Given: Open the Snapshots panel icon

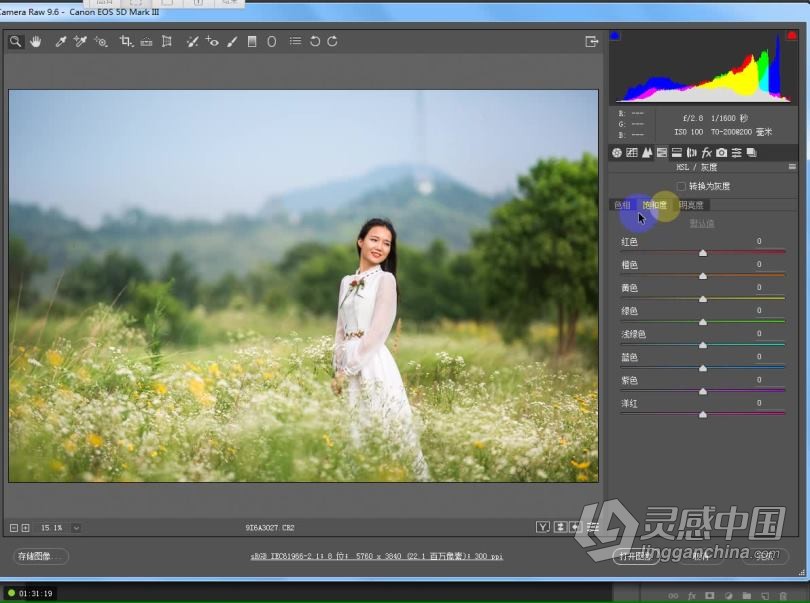Looking at the screenshot, I should [752, 152].
